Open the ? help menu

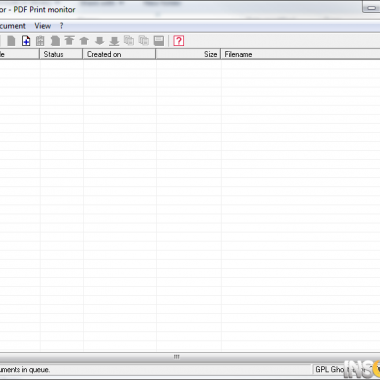tap(62, 26)
